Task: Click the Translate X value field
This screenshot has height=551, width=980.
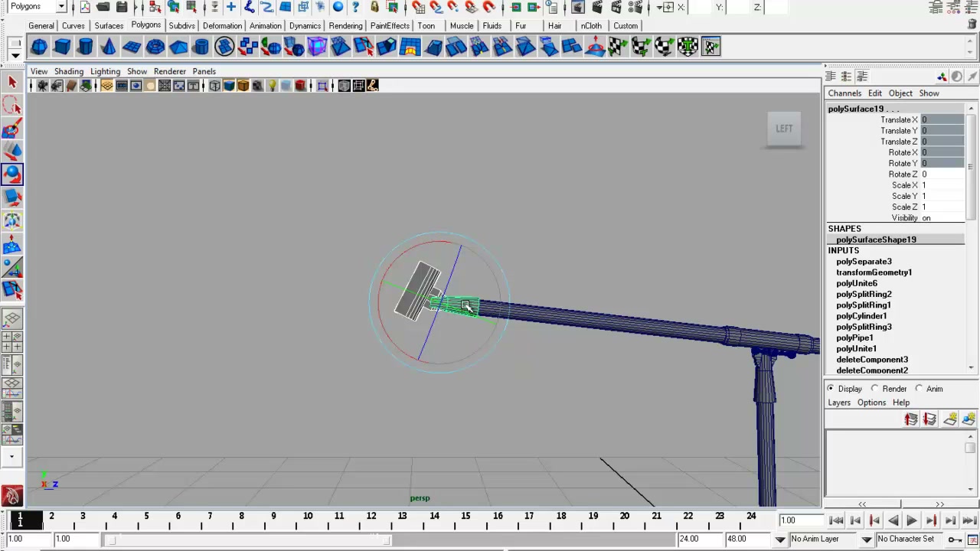Action: (x=942, y=120)
